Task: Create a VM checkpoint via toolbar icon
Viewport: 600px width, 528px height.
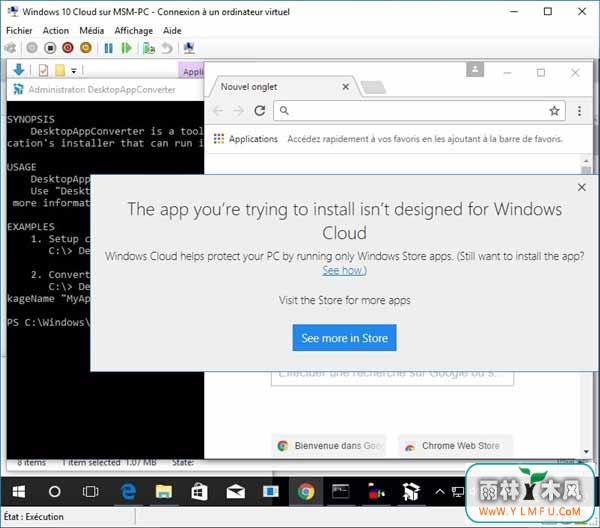Action: coord(149,48)
